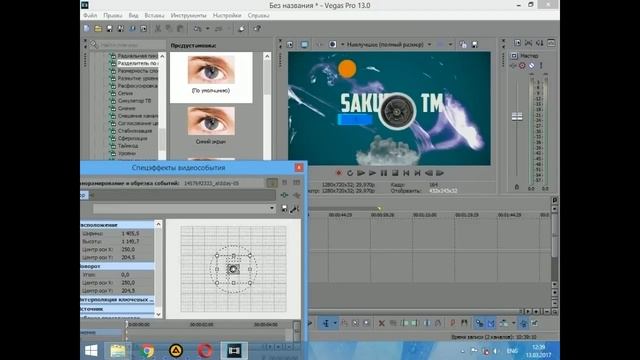Toggle Automatic Crossfades in timeline toolbar
The width and height of the screenshot is (640, 360).
(x=491, y=323)
